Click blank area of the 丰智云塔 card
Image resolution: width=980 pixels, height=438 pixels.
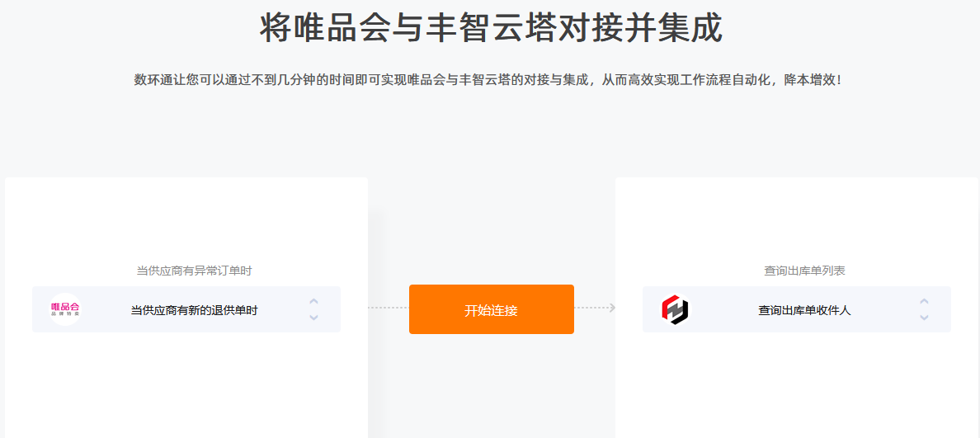click(x=796, y=388)
